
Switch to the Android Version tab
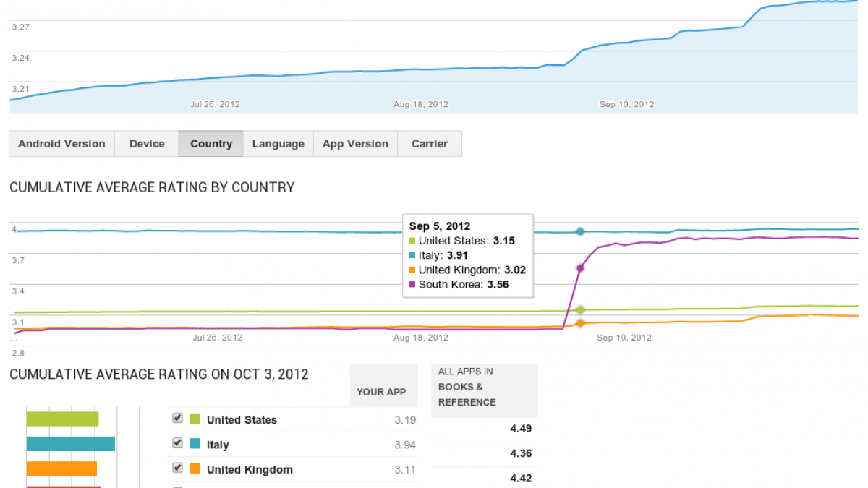pyautogui.click(x=61, y=144)
